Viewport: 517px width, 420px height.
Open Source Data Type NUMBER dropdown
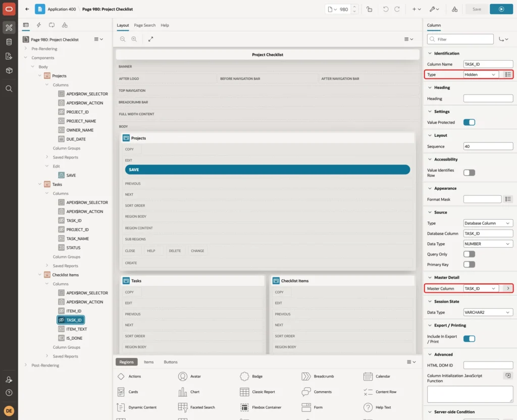488,244
